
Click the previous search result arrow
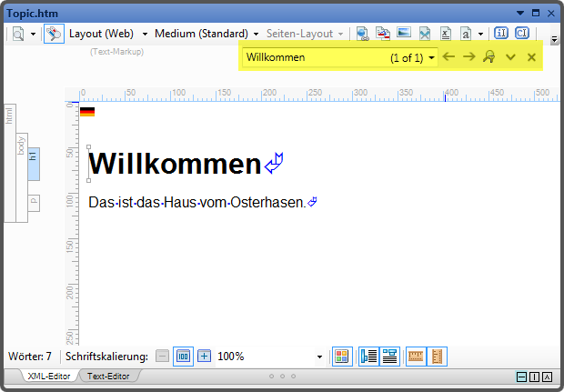click(x=448, y=57)
